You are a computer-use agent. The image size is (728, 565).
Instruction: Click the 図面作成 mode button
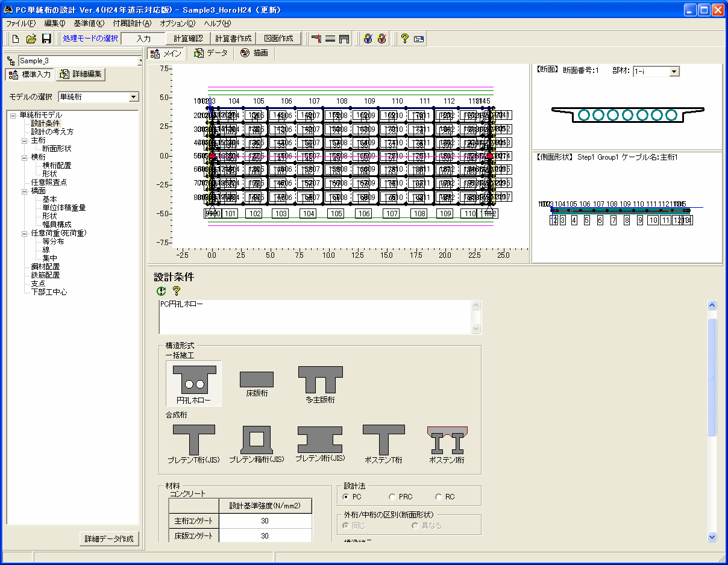tap(278, 39)
